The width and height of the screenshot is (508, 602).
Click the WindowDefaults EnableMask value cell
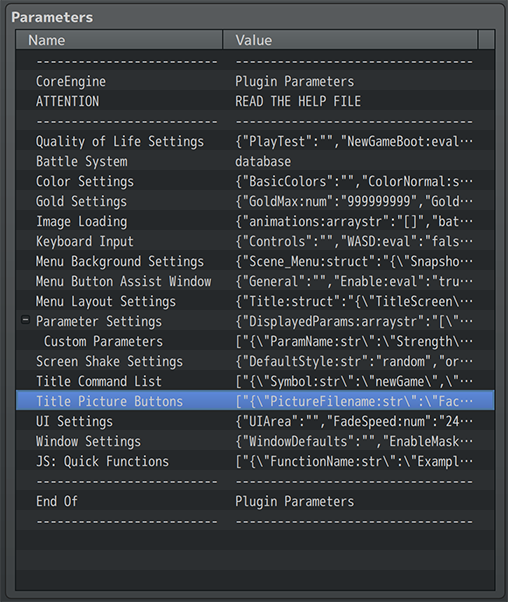click(x=354, y=441)
